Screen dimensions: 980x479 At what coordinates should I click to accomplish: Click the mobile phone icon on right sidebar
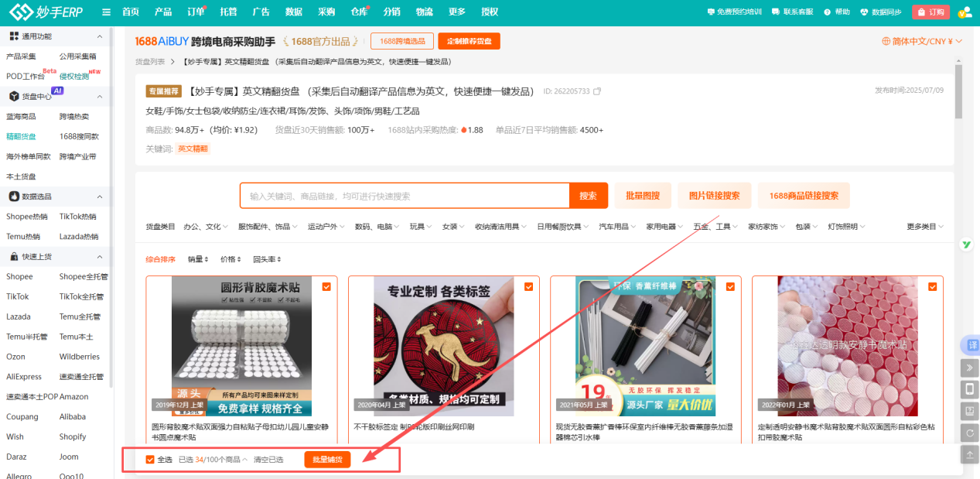pyautogui.click(x=969, y=389)
